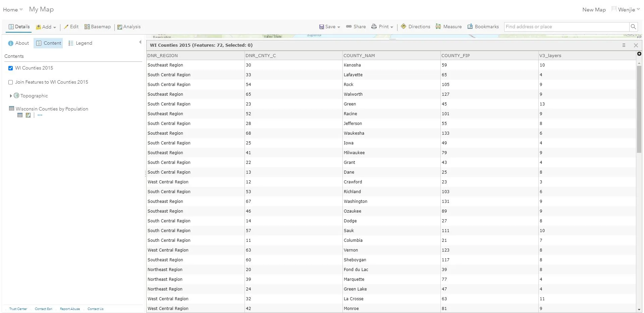Switch to the Legend tab
The width and height of the screenshot is (644, 313).
click(80, 43)
